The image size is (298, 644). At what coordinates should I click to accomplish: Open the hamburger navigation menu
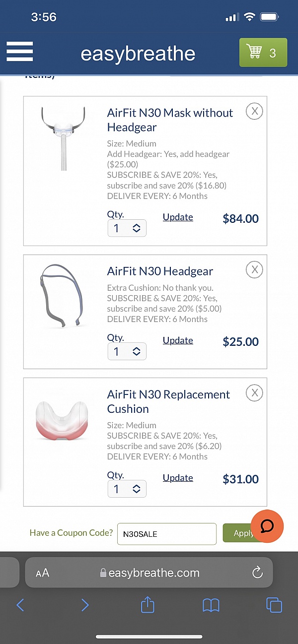(x=19, y=52)
